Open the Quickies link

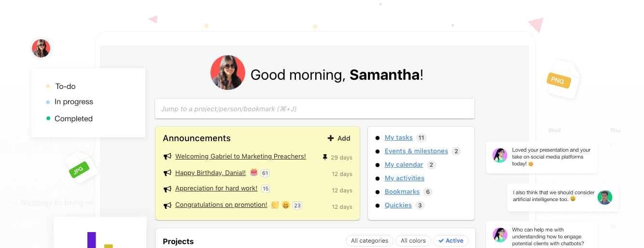(x=398, y=205)
